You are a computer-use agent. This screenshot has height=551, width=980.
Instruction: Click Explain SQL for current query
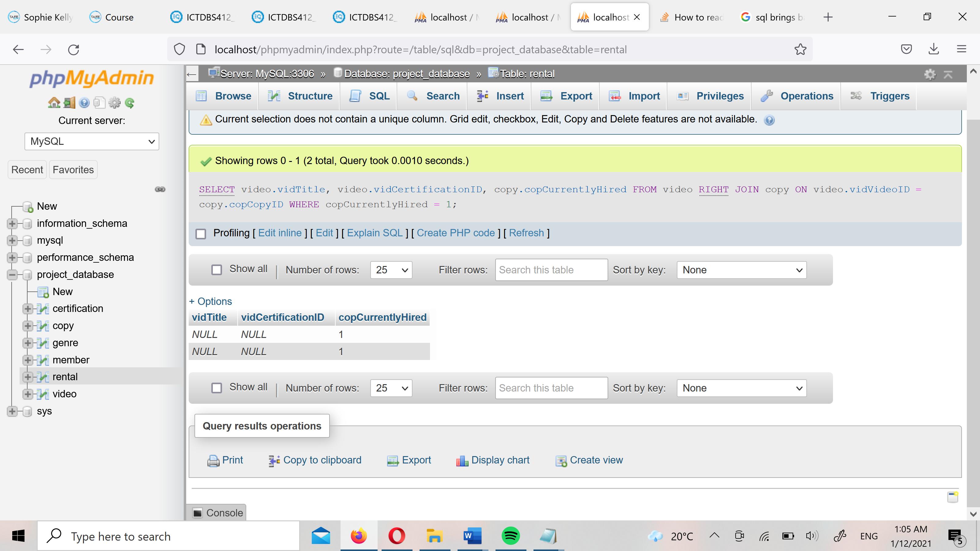tap(374, 233)
